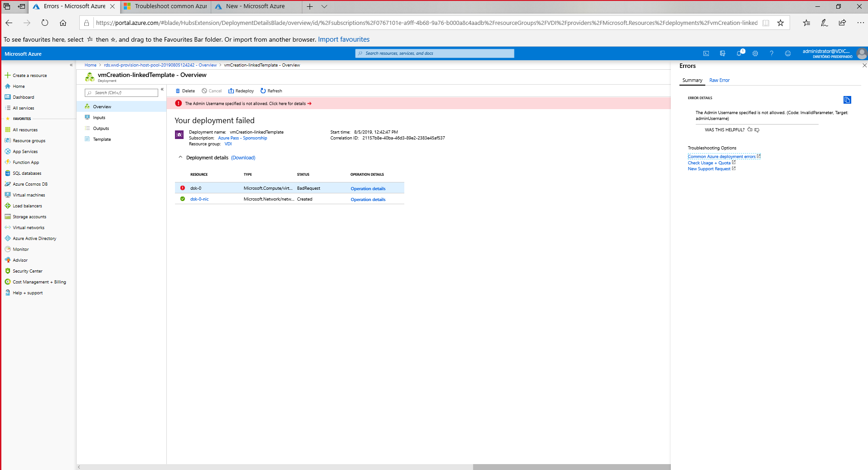Image resolution: width=868 pixels, height=470 pixels.
Task: Open Common Azure deployment errors link
Action: 722,156
